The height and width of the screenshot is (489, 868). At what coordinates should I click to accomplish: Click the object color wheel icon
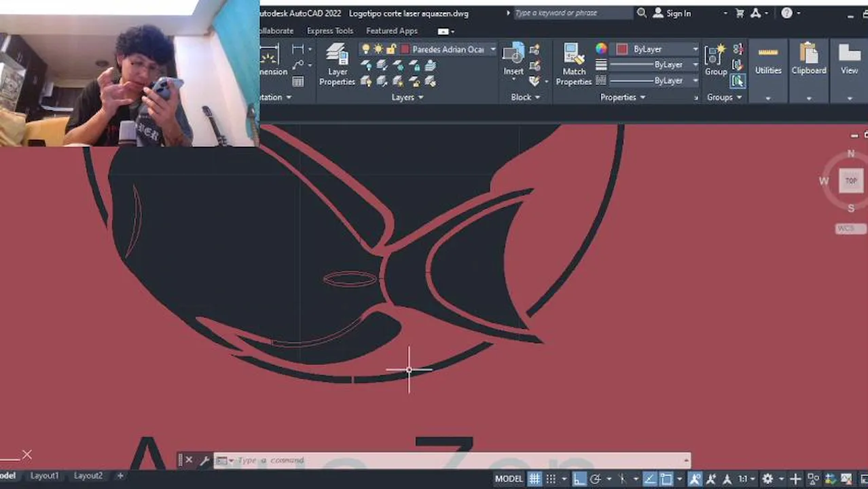601,49
